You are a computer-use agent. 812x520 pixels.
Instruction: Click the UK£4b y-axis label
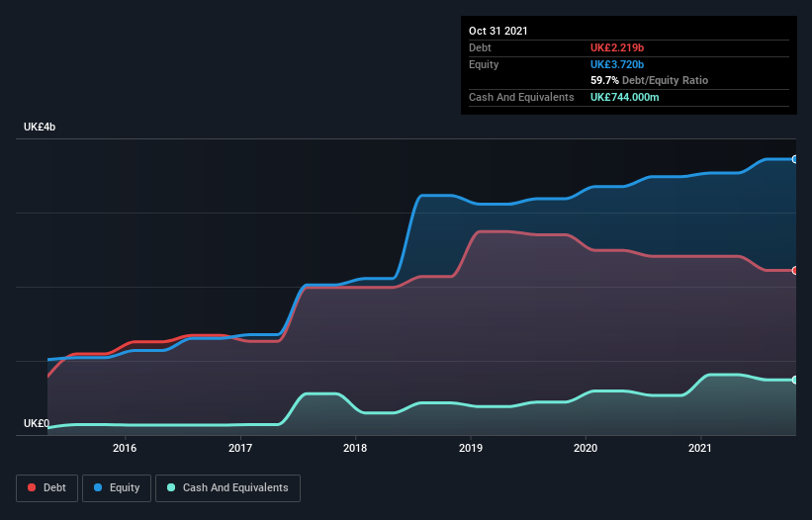click(x=40, y=127)
